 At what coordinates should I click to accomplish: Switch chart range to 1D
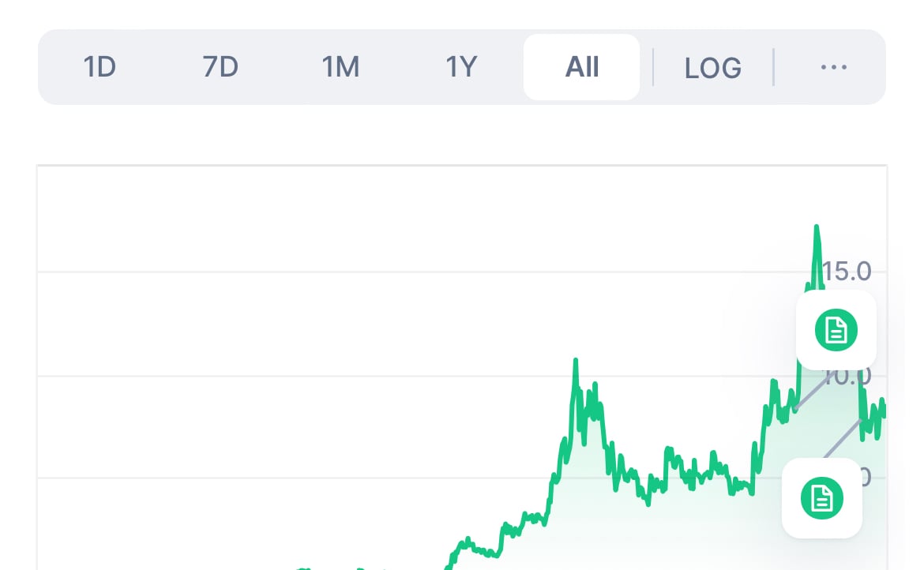point(100,67)
